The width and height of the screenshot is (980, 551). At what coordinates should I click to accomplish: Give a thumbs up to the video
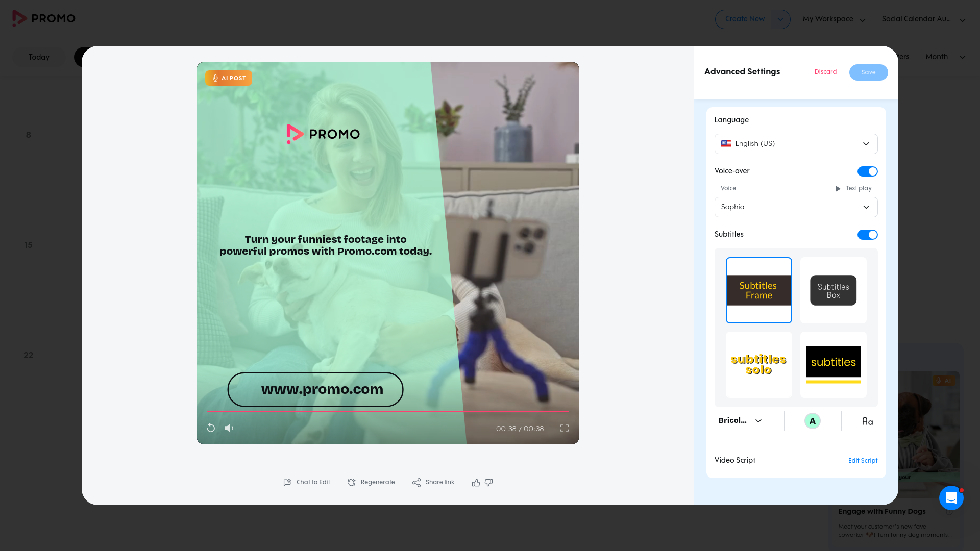point(476,482)
